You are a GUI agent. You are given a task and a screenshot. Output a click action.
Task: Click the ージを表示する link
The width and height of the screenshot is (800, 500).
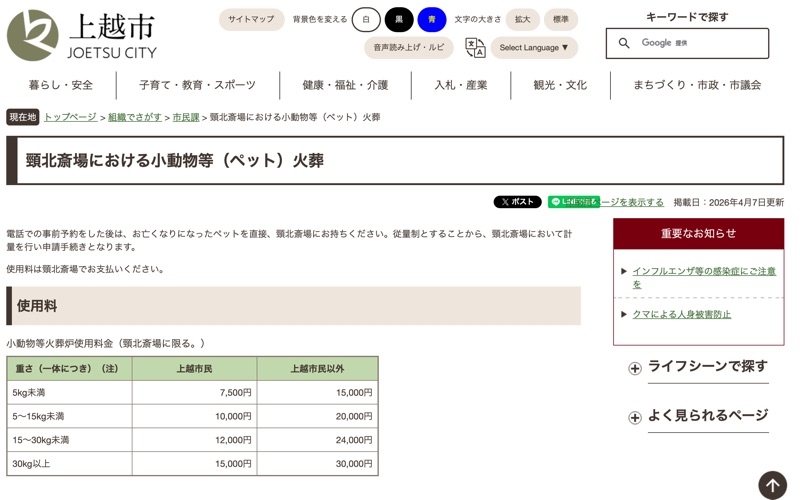632,202
